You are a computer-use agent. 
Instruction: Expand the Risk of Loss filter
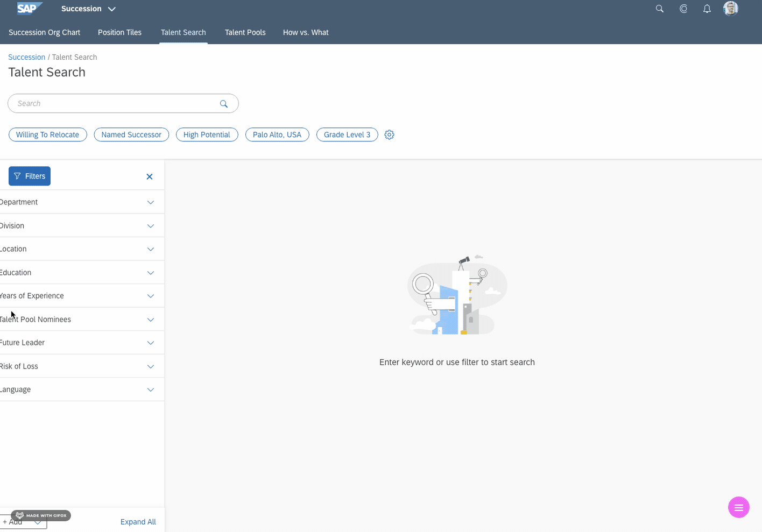[82, 366]
